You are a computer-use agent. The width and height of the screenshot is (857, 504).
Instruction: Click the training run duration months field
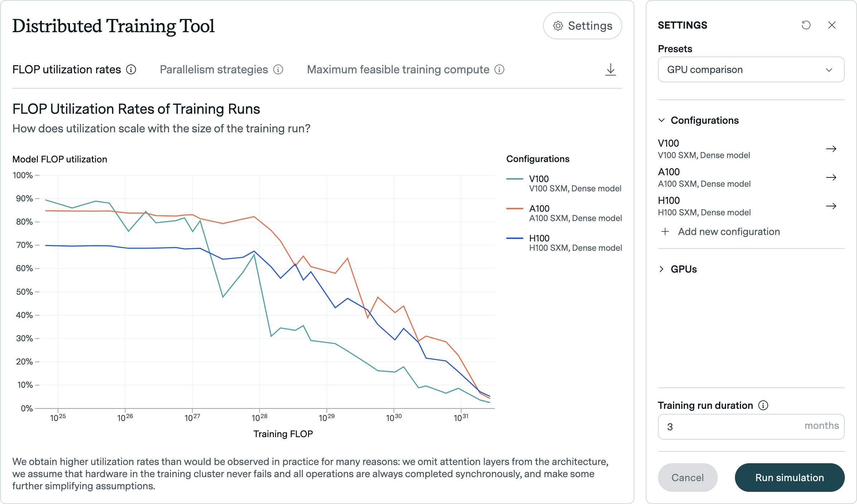[734, 427]
